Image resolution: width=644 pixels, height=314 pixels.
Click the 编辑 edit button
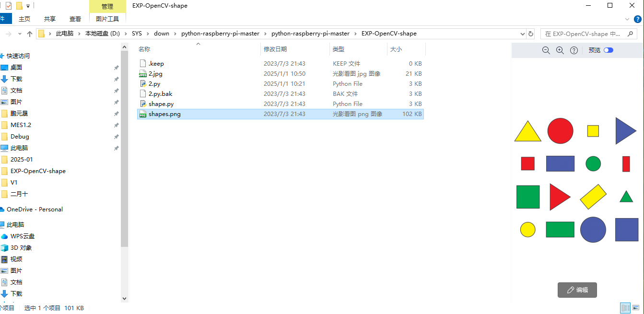pyautogui.click(x=577, y=290)
